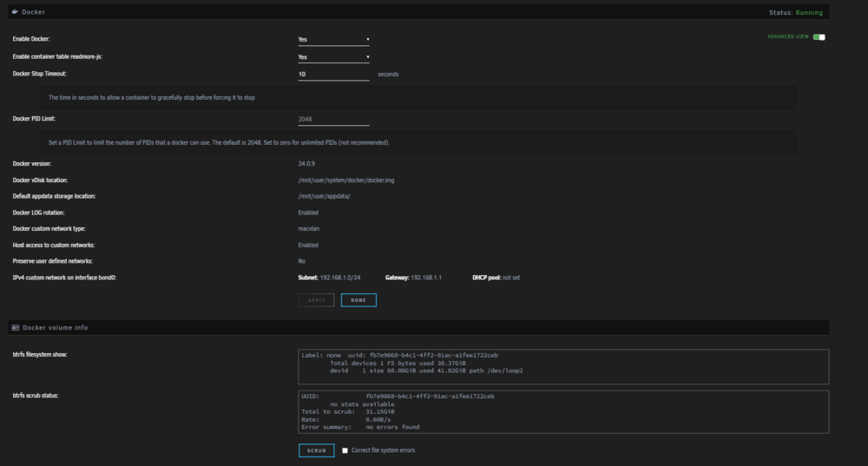
Task: Click the Docker section header title
Action: pyautogui.click(x=33, y=11)
